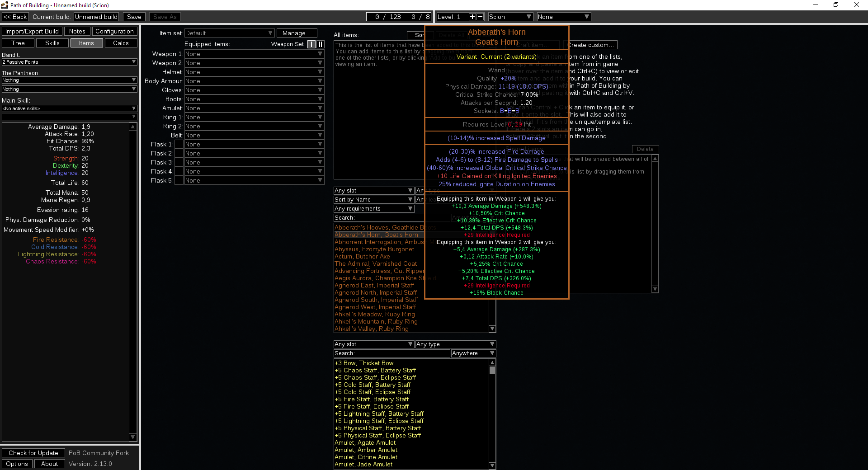Open the Belt slot dropdown
This screenshot has width=868, height=470.
254,135
